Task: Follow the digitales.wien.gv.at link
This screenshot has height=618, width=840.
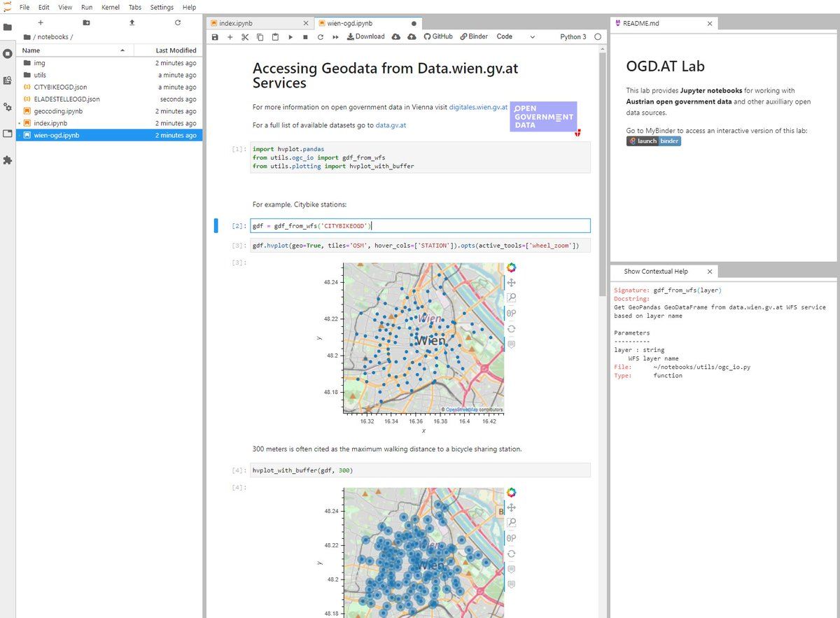Action: pos(479,107)
